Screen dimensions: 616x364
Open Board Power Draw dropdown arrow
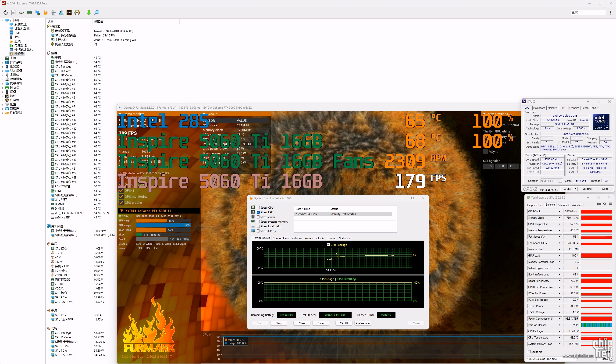coord(560,281)
